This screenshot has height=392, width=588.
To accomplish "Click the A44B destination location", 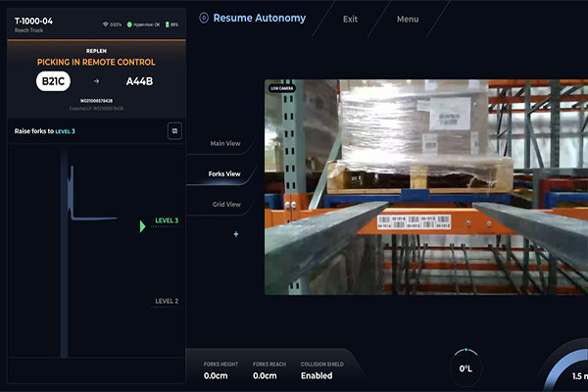I will [x=139, y=81].
